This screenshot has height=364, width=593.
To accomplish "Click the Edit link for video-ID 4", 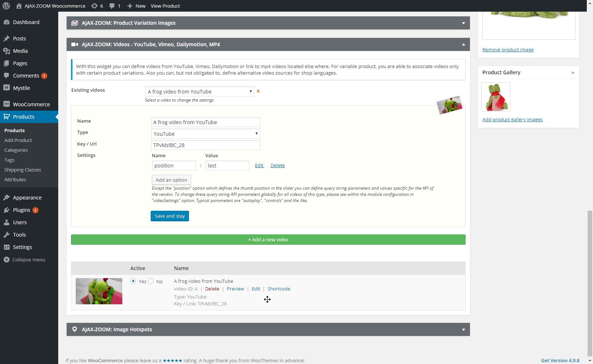I will point(256,289).
